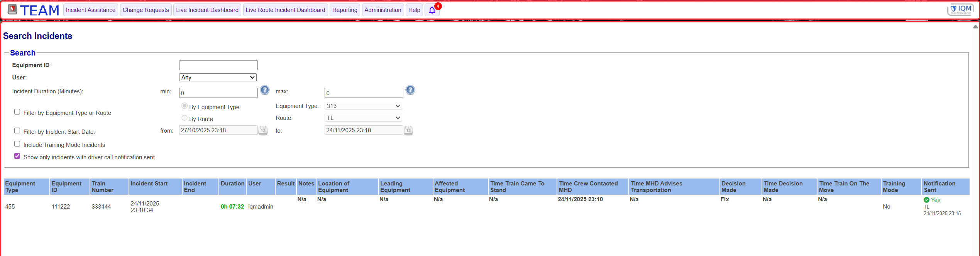The height and width of the screenshot is (256, 980).
Task: Check Include Training Mode Incidents
Action: (17, 144)
